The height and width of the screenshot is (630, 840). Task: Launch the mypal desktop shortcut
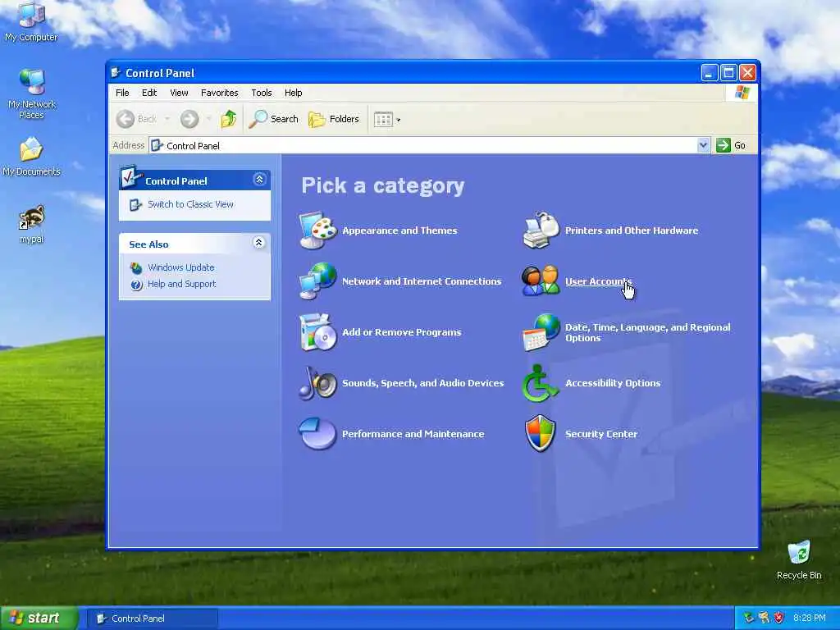coord(31,217)
